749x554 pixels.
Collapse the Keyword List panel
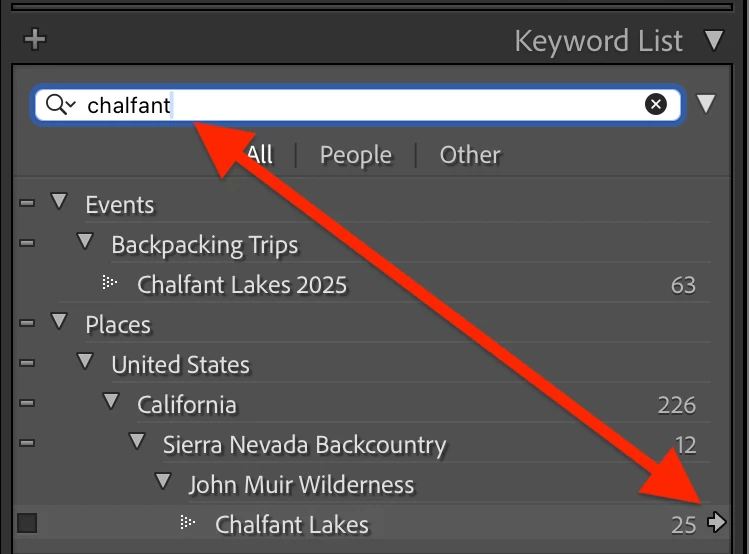[714, 40]
